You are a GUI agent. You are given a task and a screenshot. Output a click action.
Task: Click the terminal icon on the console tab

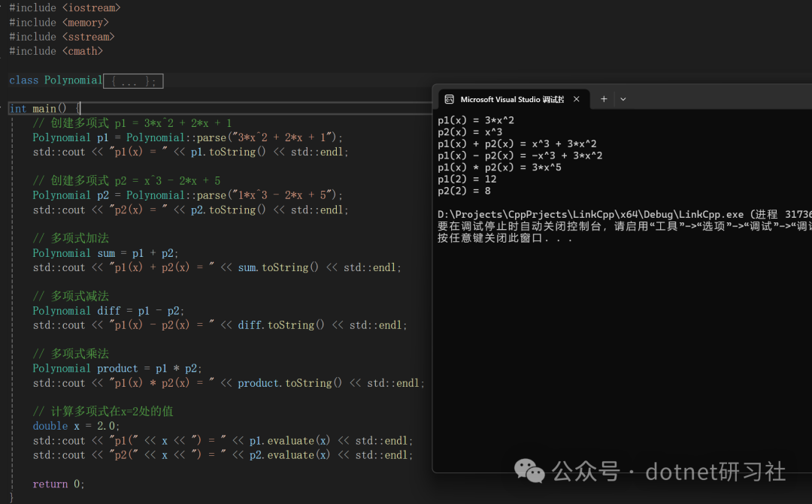click(450, 99)
